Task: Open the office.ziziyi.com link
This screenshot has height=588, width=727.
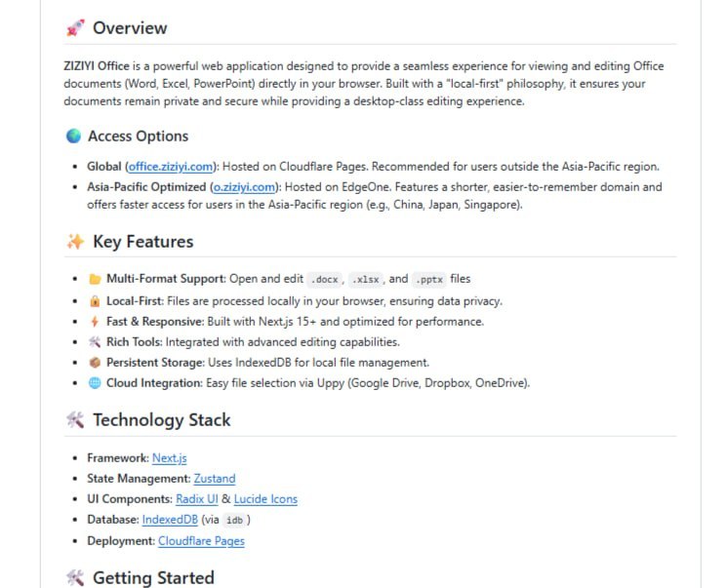Action: tap(170, 167)
